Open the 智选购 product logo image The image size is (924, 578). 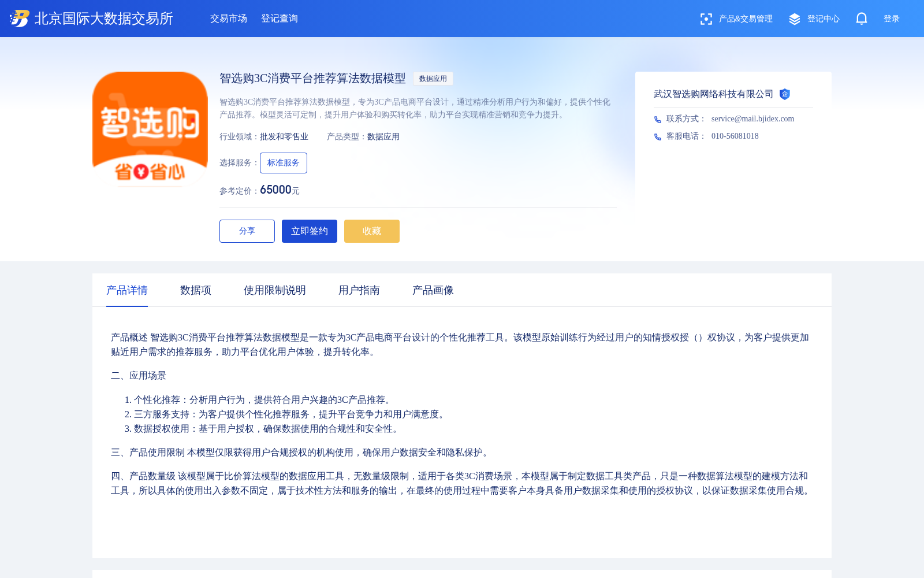[x=150, y=129]
